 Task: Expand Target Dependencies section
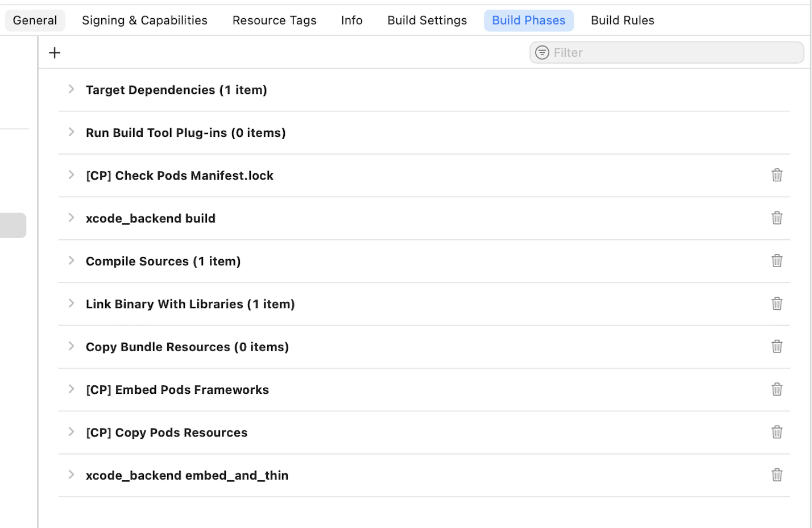point(71,89)
